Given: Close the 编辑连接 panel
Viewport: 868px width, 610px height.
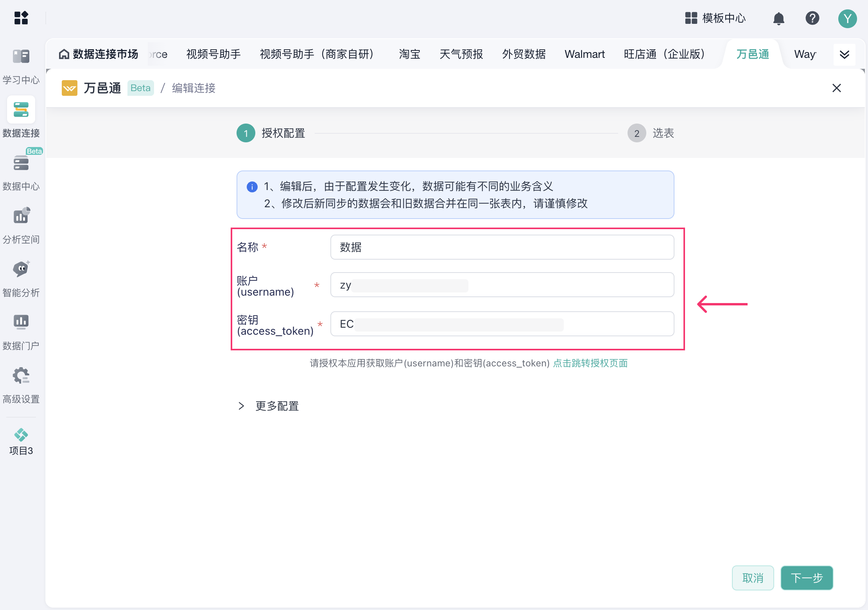Looking at the screenshot, I should 836,88.
